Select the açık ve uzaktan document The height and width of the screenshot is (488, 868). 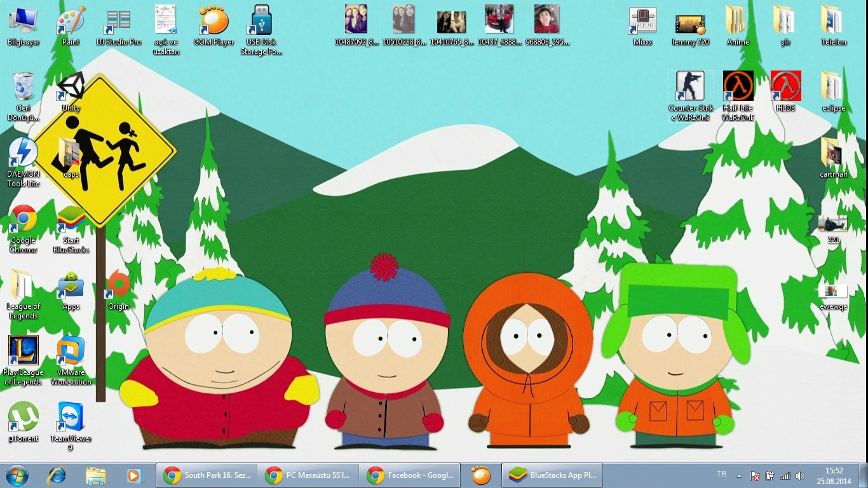166,30
